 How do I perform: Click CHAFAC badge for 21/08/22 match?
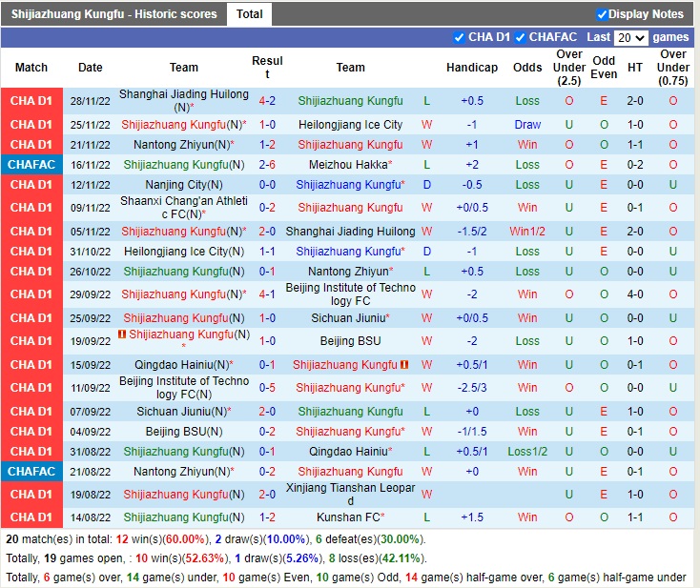[31, 472]
